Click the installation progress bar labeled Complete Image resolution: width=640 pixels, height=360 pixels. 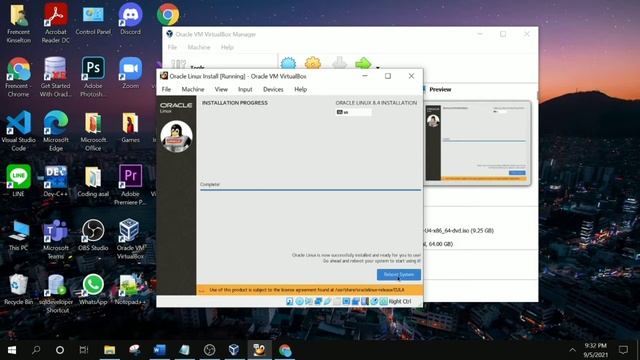click(x=310, y=190)
